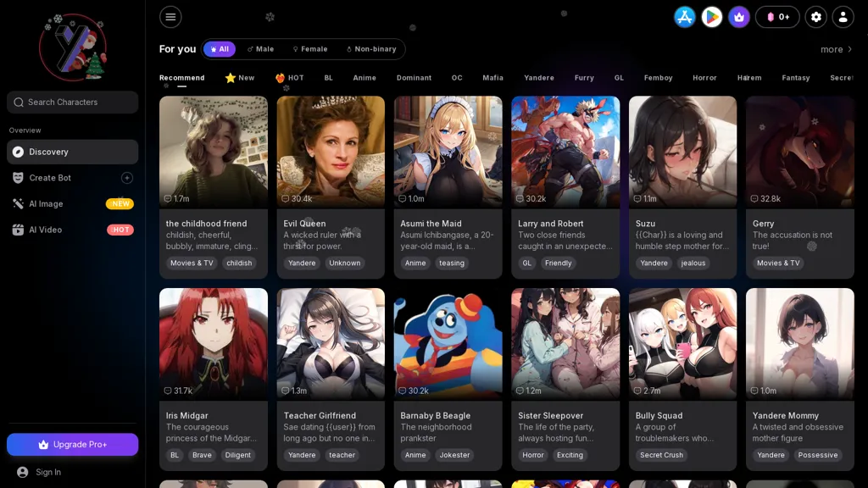Switch to the Horror category tab
Viewport: 868px width, 488px height.
click(x=704, y=78)
